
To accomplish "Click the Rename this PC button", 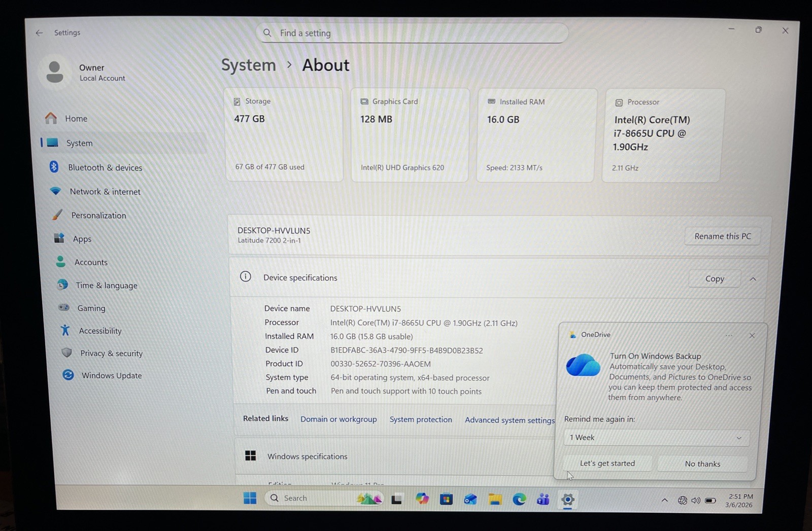I will coord(723,236).
